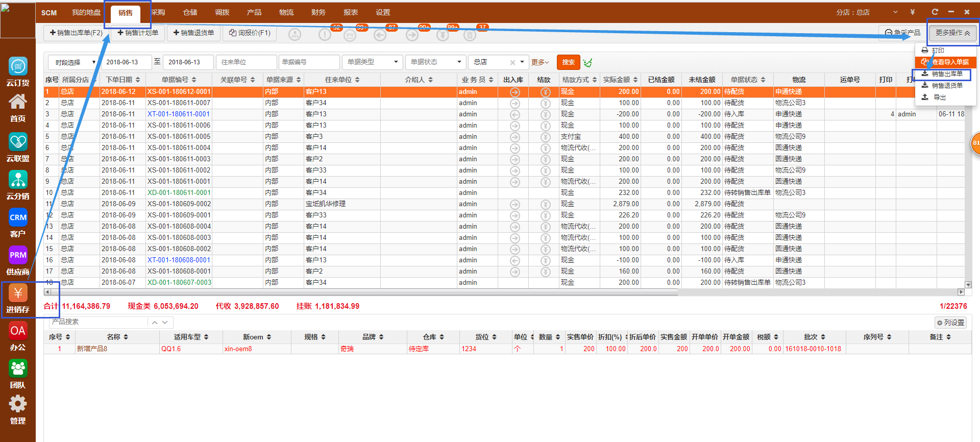
Task: Click the green broom clear-filters icon
Action: coord(588,62)
